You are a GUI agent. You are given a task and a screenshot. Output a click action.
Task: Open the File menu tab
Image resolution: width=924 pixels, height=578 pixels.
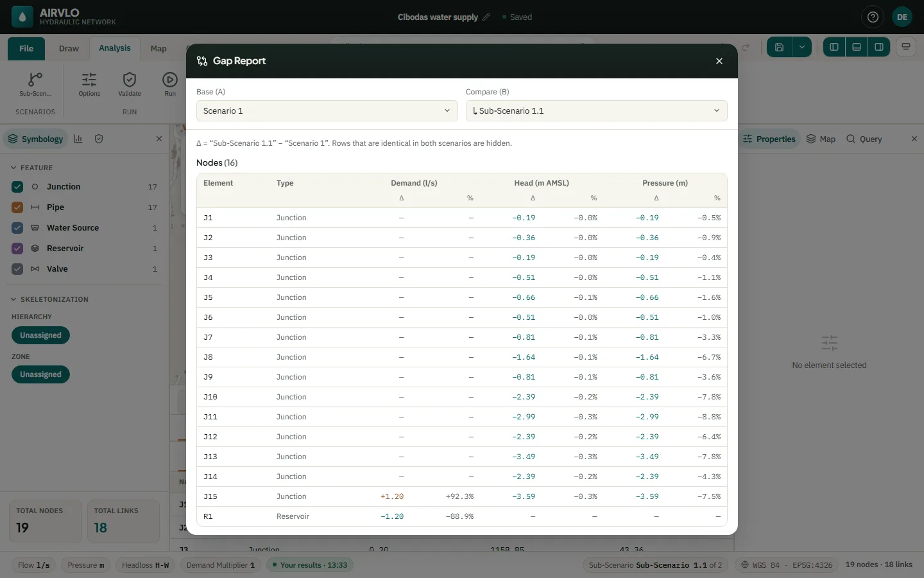pyautogui.click(x=26, y=49)
